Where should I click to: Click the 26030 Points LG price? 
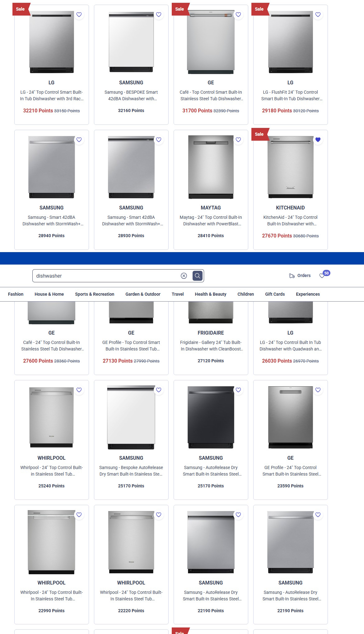277,361
